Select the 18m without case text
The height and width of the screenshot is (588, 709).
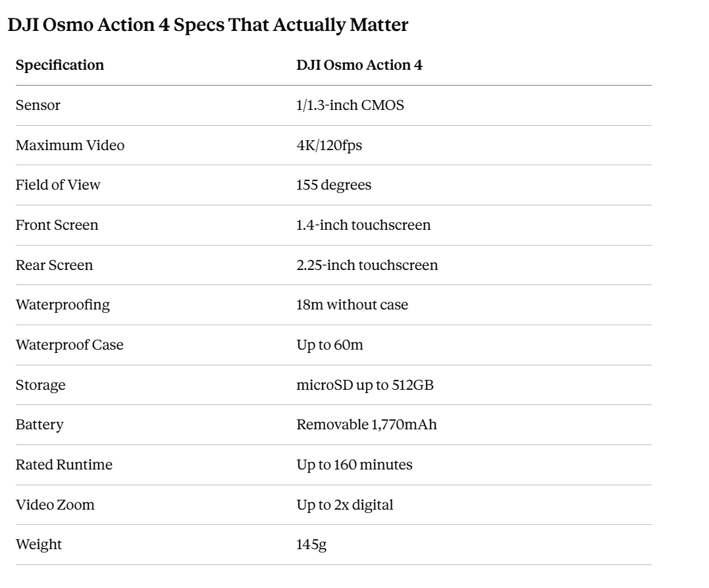tap(352, 305)
